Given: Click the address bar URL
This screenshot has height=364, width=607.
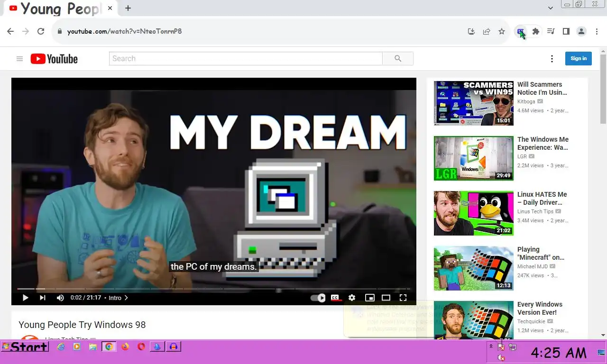Looking at the screenshot, I should 125,31.
